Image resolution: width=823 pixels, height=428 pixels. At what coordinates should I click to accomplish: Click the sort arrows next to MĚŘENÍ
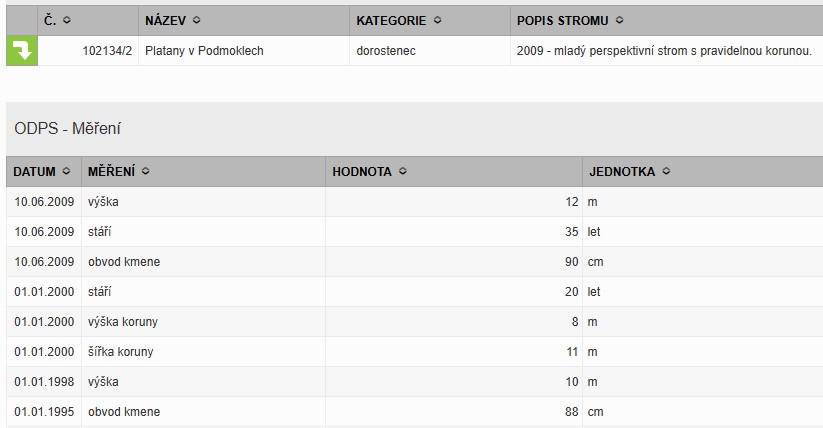click(146, 172)
